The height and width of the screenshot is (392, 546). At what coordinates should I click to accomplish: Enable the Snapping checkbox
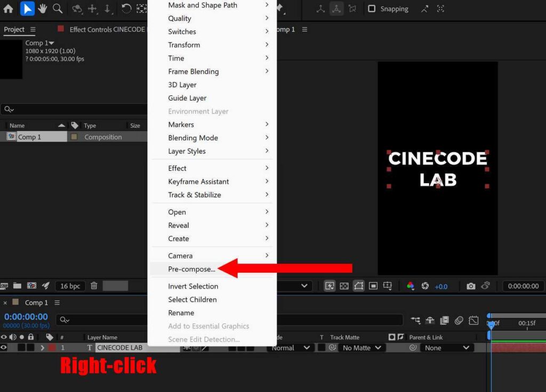coord(372,9)
